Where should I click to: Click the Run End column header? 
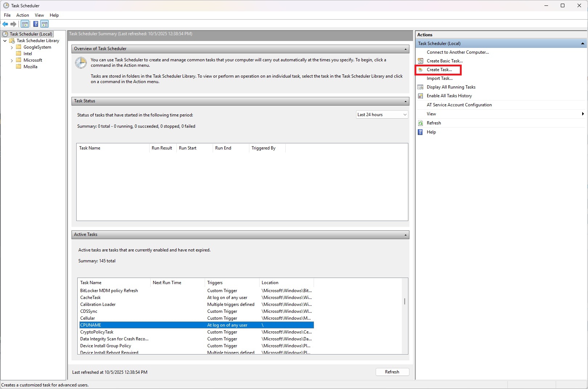231,148
